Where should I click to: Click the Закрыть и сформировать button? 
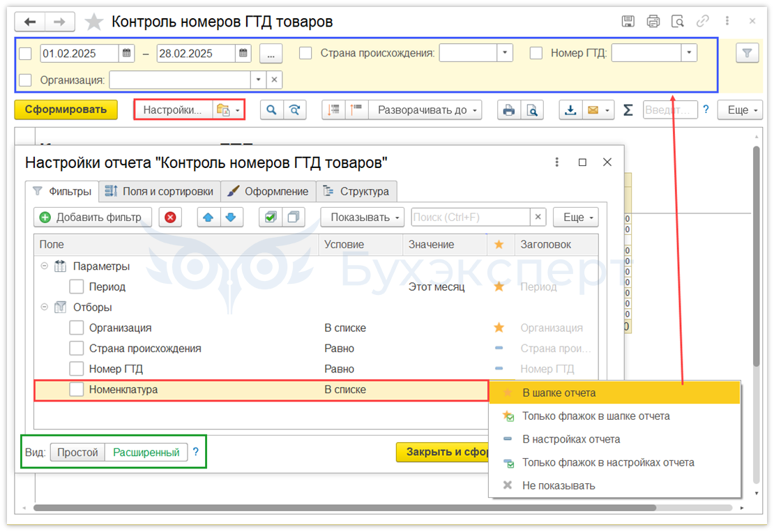point(443,452)
